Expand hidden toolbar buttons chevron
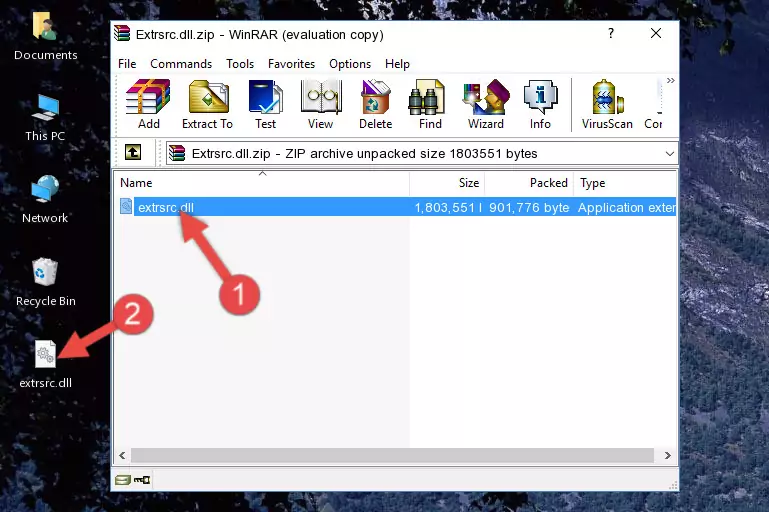The image size is (769, 512). (x=670, y=80)
